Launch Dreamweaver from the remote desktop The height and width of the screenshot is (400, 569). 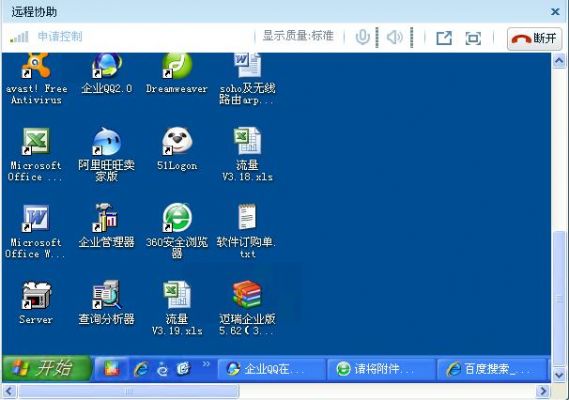click(177, 73)
